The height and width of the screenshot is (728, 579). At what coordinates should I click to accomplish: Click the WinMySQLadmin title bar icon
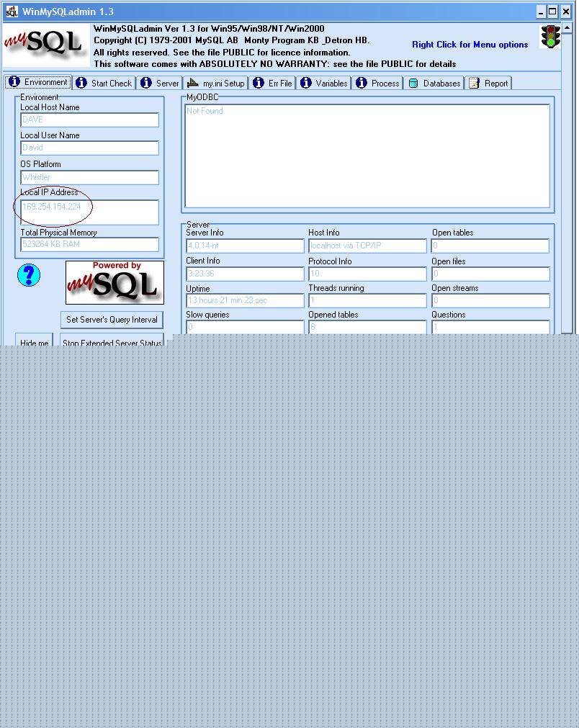(12, 12)
